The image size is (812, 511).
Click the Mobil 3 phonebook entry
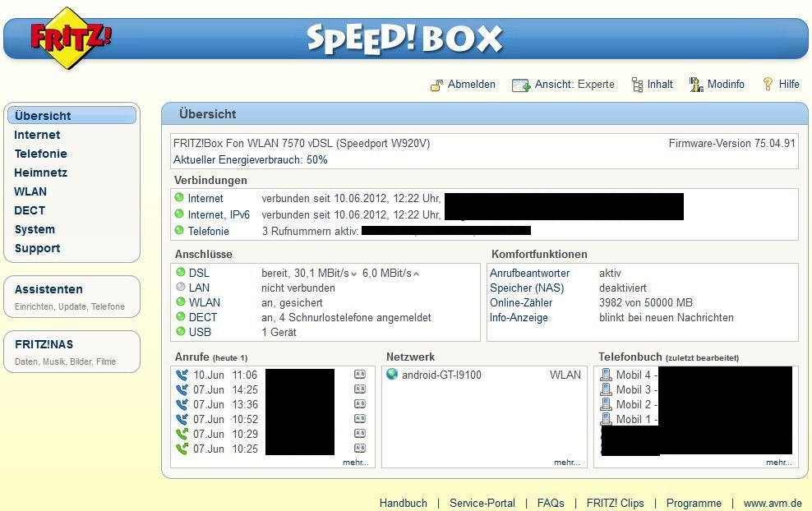point(634,389)
